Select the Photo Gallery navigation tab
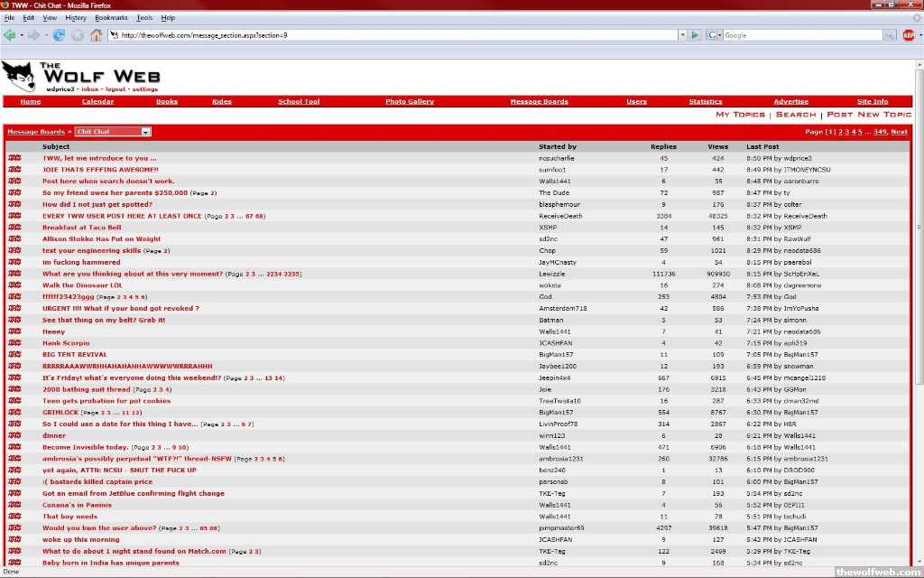This screenshot has height=578, width=924. (410, 102)
